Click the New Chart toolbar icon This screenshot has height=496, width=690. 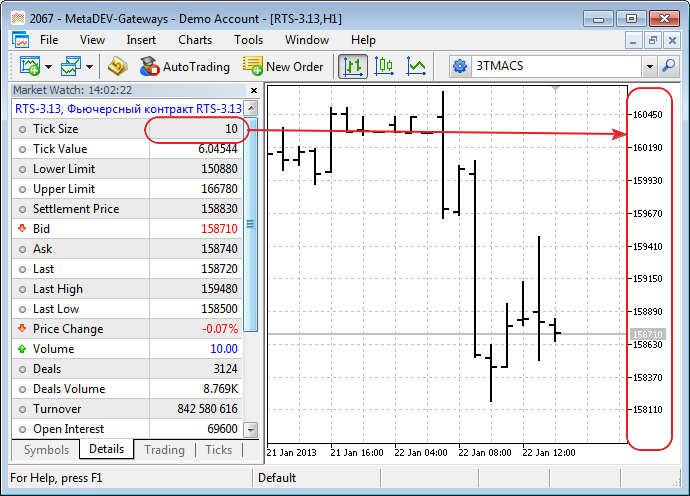pyautogui.click(x=30, y=66)
